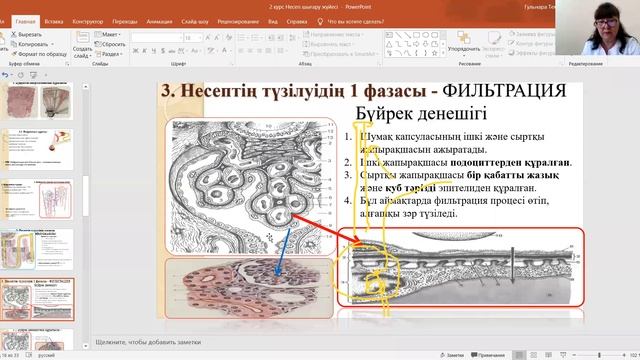Align text right in paragraph group
Image resolution: width=640 pixels, height=360 pixels.
[259, 51]
